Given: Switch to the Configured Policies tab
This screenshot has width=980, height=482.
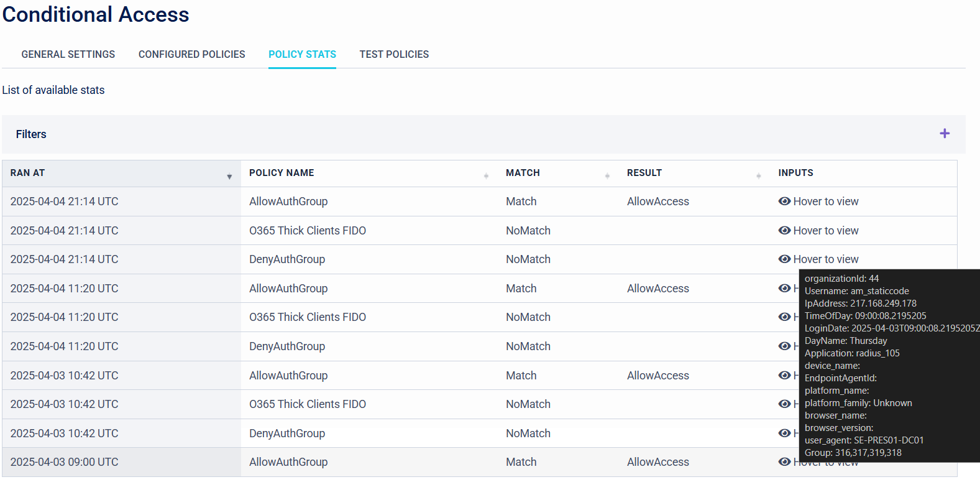Looking at the screenshot, I should click(x=191, y=55).
